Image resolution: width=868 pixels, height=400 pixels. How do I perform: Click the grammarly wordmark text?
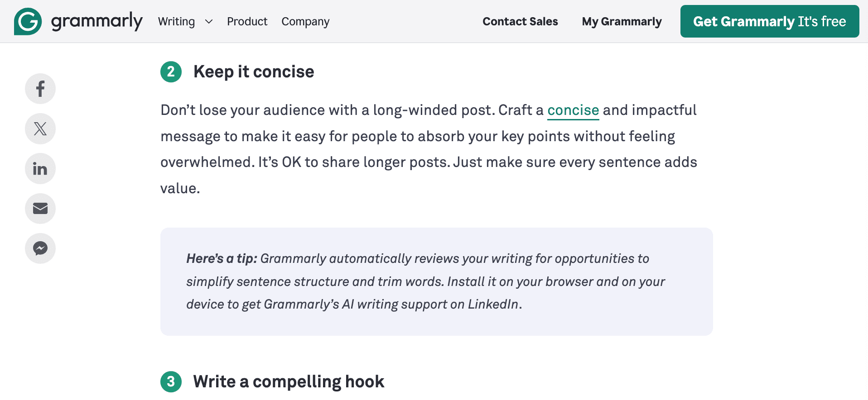(96, 21)
